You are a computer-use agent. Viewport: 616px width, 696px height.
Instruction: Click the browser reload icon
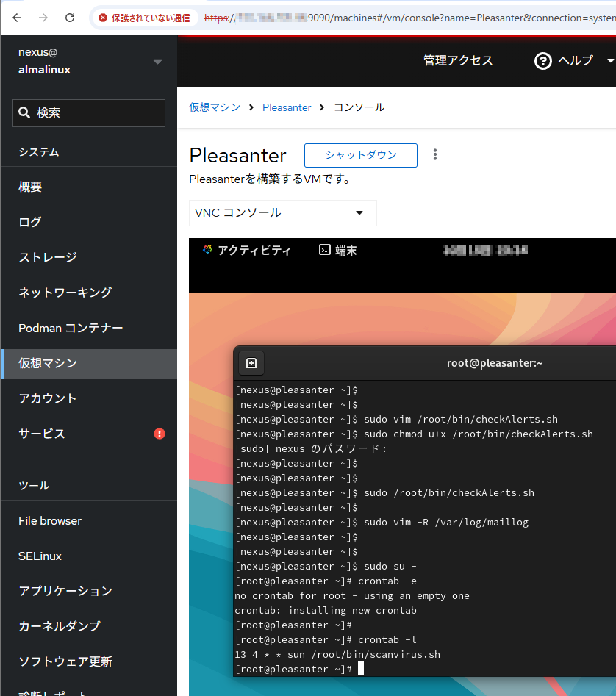click(x=70, y=18)
